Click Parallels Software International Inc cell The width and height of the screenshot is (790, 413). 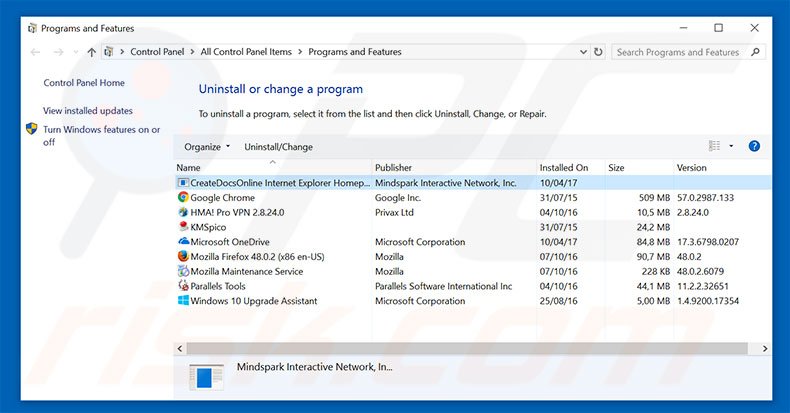coord(443,286)
